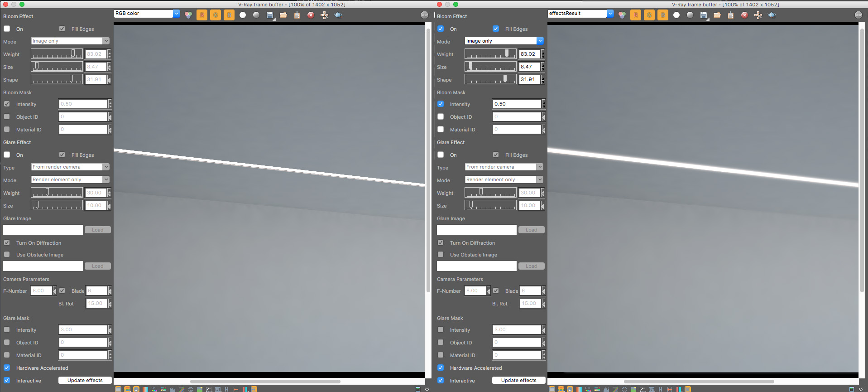Image resolution: width=868 pixels, height=392 pixels.
Task: Open Glare Mode 'Render element only' dropdown, right panel
Action: tap(504, 179)
